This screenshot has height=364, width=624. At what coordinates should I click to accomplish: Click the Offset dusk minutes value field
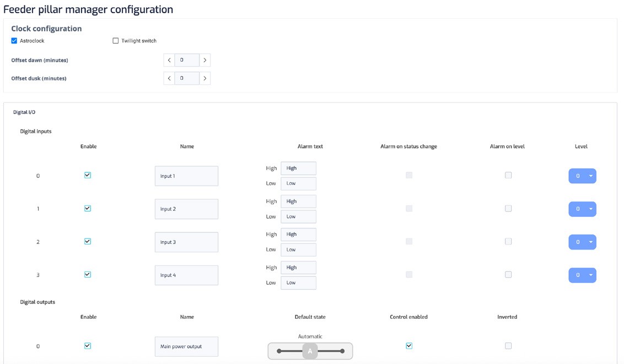(x=187, y=78)
